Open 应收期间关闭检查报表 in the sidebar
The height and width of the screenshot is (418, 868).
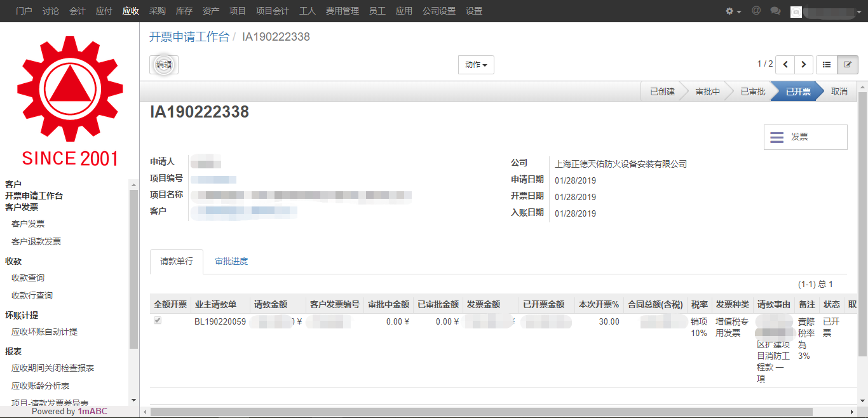pos(53,368)
